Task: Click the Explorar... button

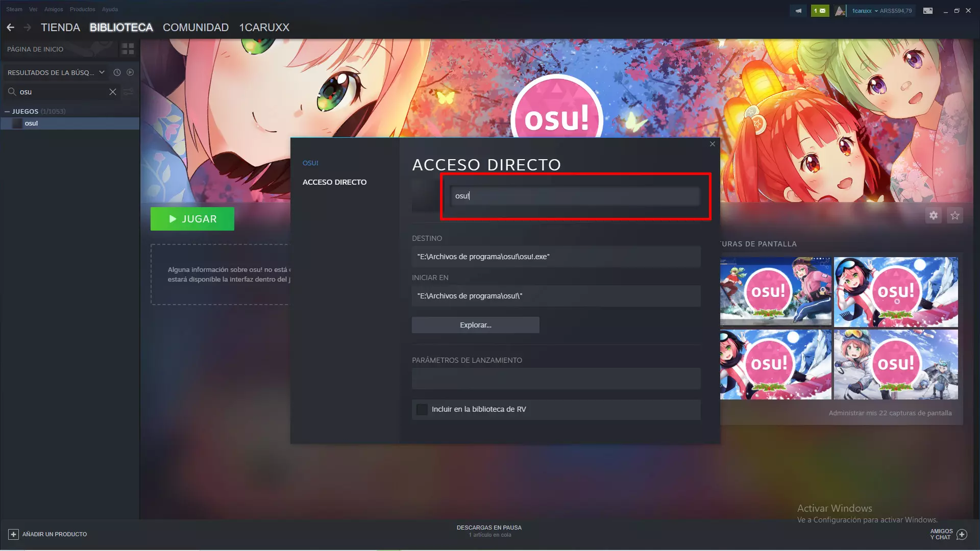Action: click(x=475, y=325)
